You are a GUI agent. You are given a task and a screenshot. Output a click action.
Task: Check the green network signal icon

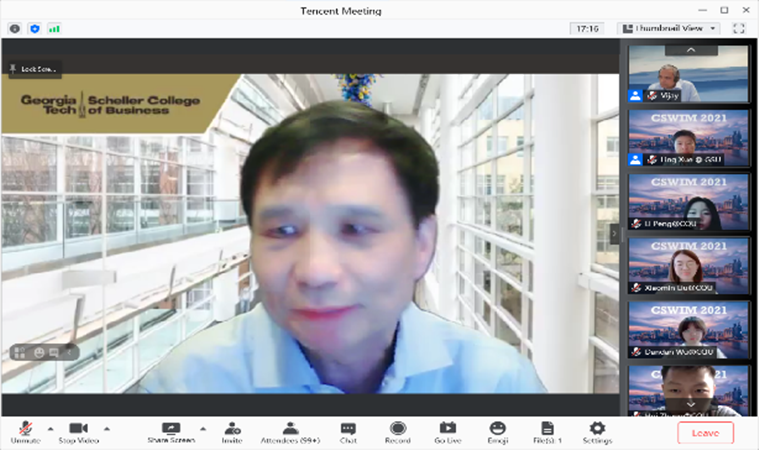click(x=54, y=29)
